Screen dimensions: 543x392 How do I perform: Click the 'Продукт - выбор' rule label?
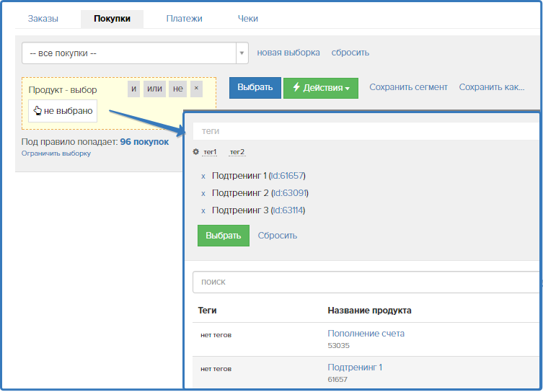63,90
